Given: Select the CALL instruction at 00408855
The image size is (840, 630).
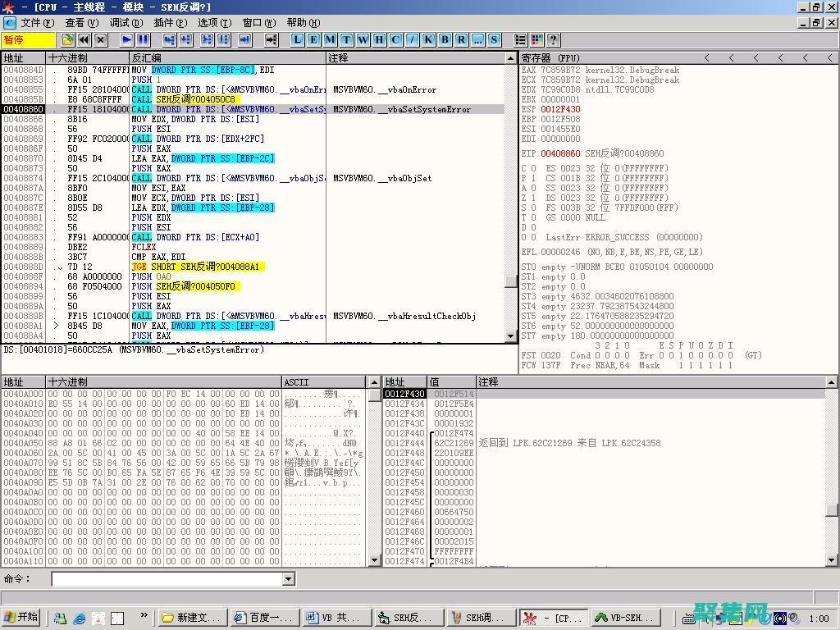Looking at the screenshot, I should pos(164,89).
